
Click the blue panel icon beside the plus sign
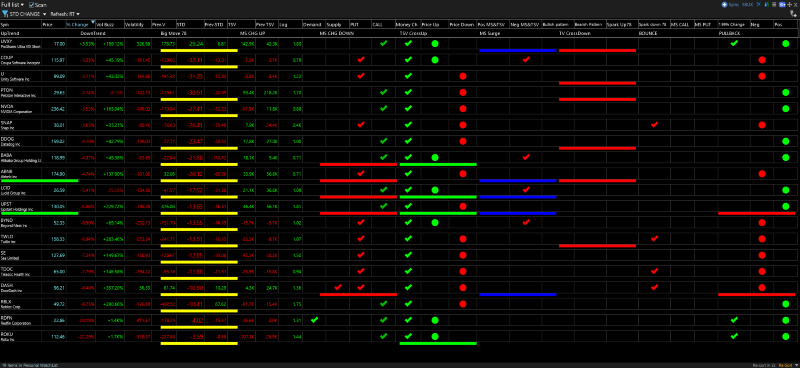tap(781, 4)
